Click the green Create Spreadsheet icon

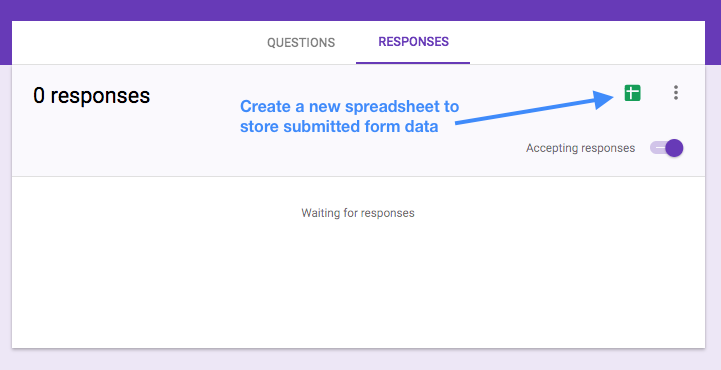(x=632, y=93)
